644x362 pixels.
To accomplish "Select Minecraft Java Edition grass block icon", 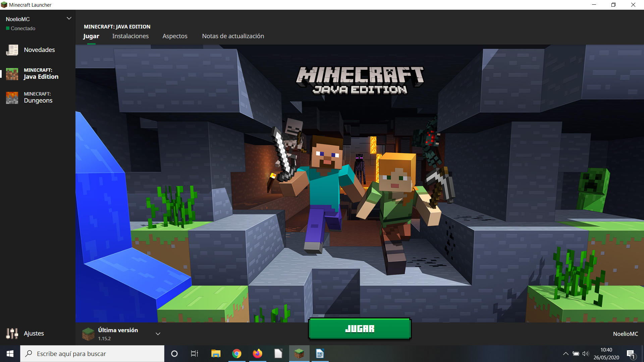I will point(12,74).
